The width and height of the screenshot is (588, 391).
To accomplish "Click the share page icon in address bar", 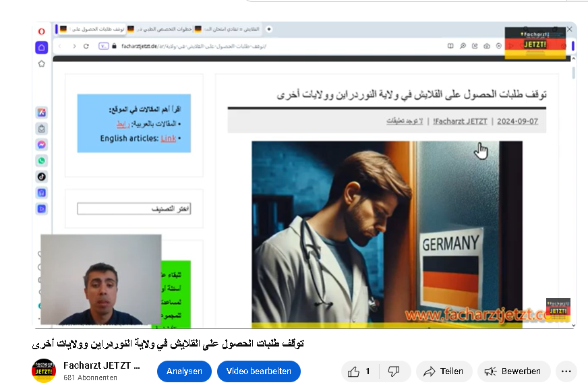I will (x=475, y=46).
